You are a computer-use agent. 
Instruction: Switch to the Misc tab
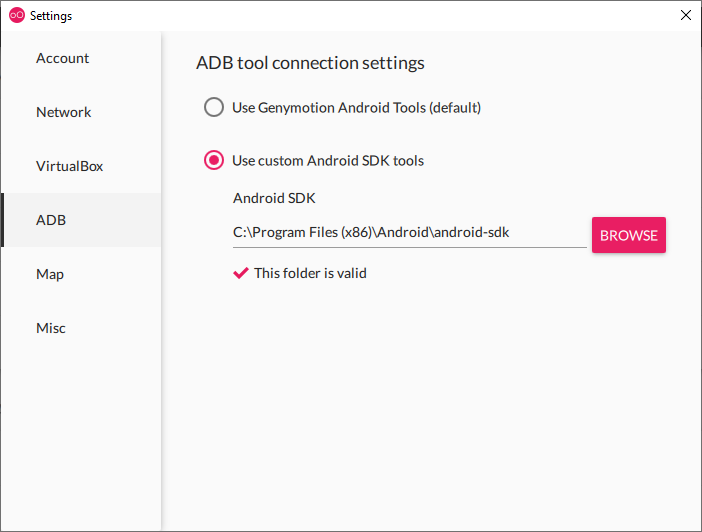click(x=51, y=328)
